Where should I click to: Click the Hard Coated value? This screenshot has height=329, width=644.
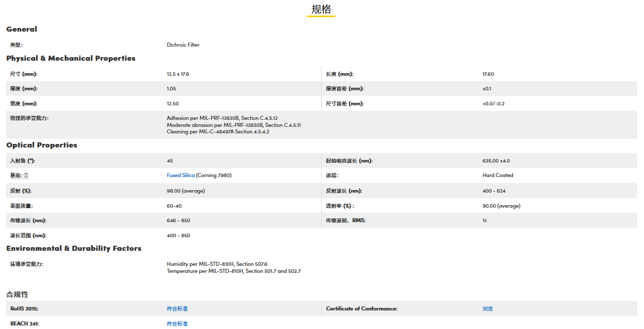click(498, 176)
